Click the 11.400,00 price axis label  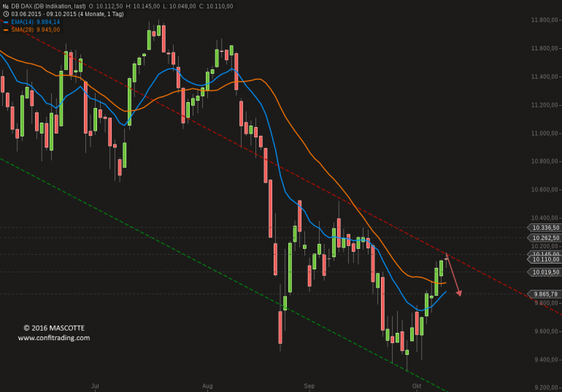pyautogui.click(x=544, y=77)
